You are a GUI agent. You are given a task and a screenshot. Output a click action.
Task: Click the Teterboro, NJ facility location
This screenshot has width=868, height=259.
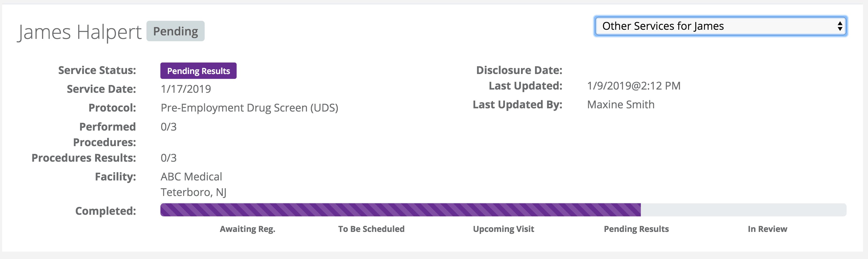tap(193, 193)
